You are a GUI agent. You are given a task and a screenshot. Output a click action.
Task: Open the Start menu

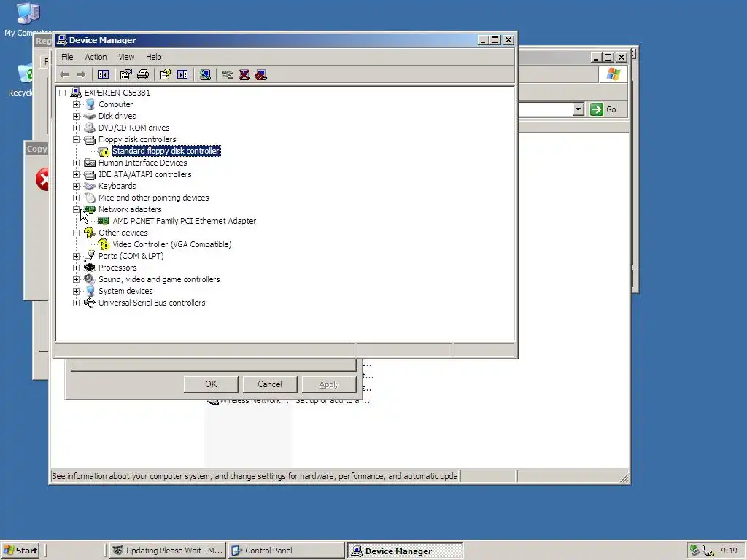click(x=20, y=551)
